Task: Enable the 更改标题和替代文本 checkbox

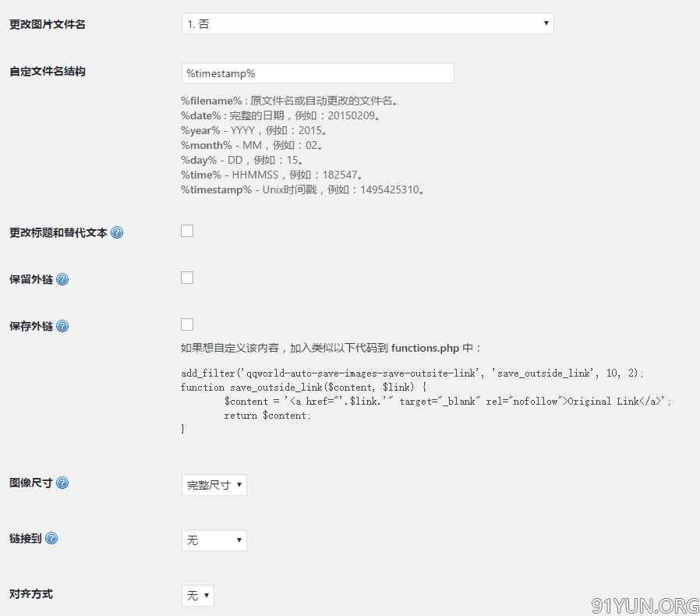Action: click(x=187, y=231)
